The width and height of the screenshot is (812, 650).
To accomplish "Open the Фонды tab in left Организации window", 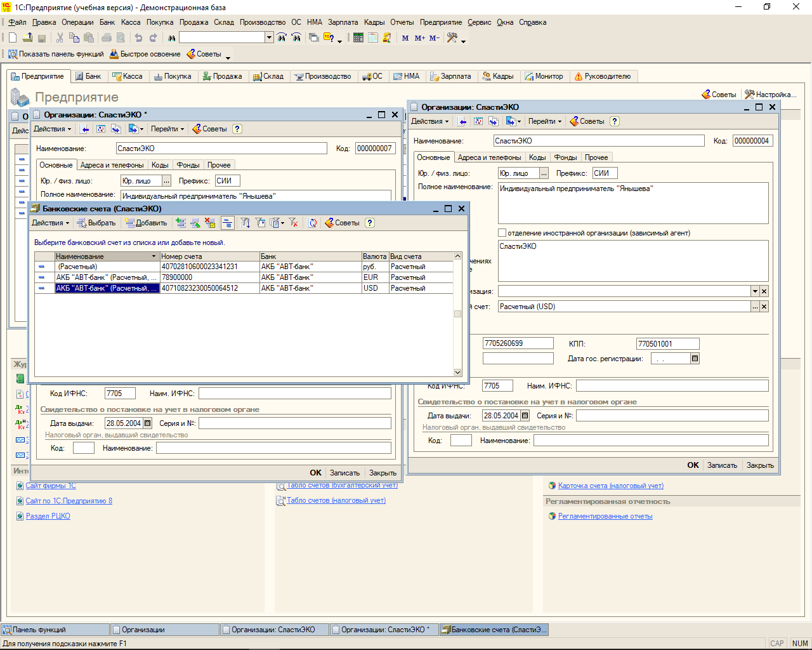I will 188,165.
